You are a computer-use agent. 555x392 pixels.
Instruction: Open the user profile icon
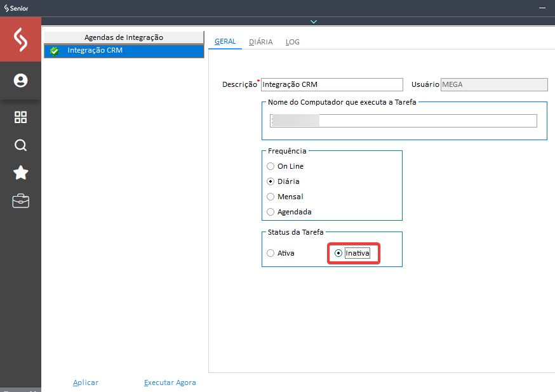(x=20, y=81)
